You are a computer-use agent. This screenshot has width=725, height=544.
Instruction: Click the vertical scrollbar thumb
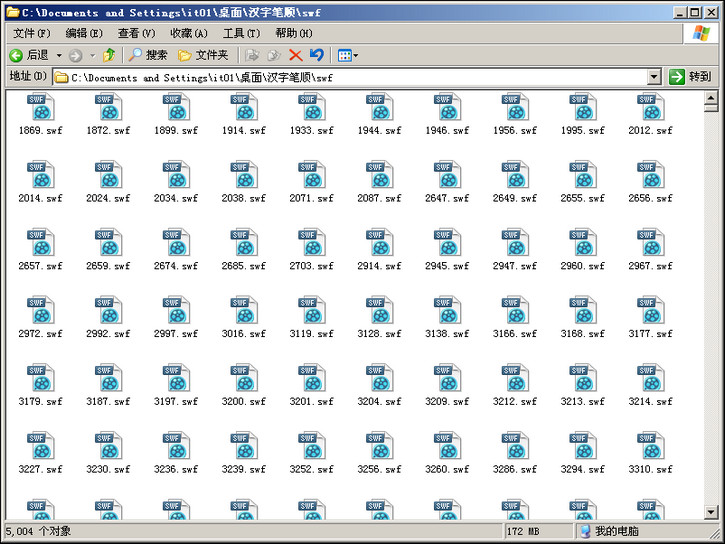tap(711, 108)
